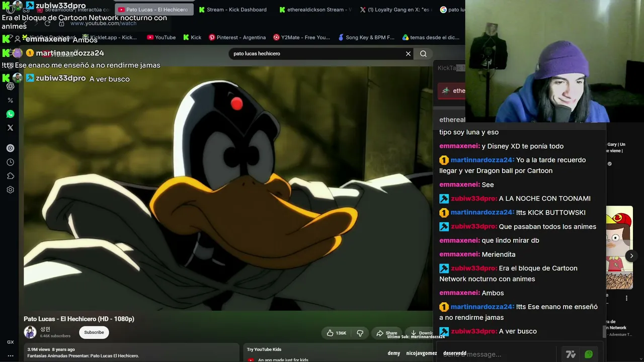The image size is (644, 362).
Task: Click the sub badge beside 'Que pasaban todos los animes'
Action: click(444, 227)
